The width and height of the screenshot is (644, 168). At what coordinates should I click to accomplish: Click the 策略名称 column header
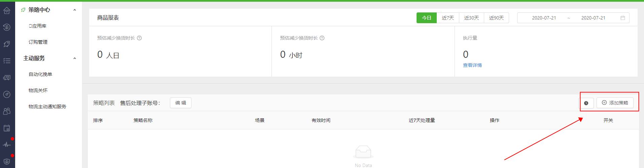point(143,120)
